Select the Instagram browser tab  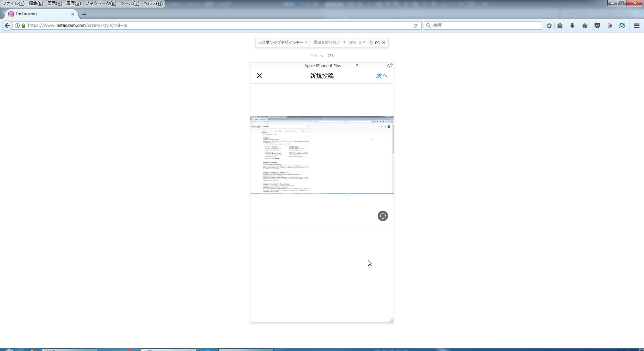pyautogui.click(x=41, y=14)
